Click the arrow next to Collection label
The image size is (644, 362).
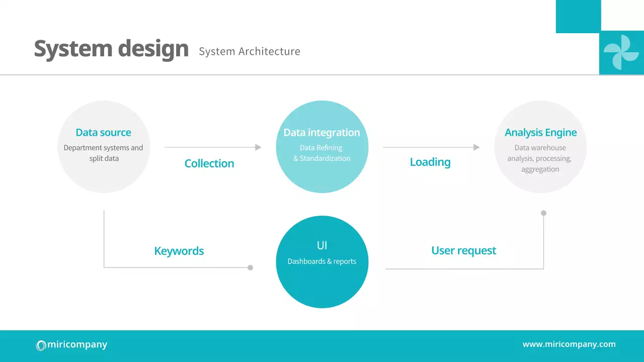(x=213, y=147)
